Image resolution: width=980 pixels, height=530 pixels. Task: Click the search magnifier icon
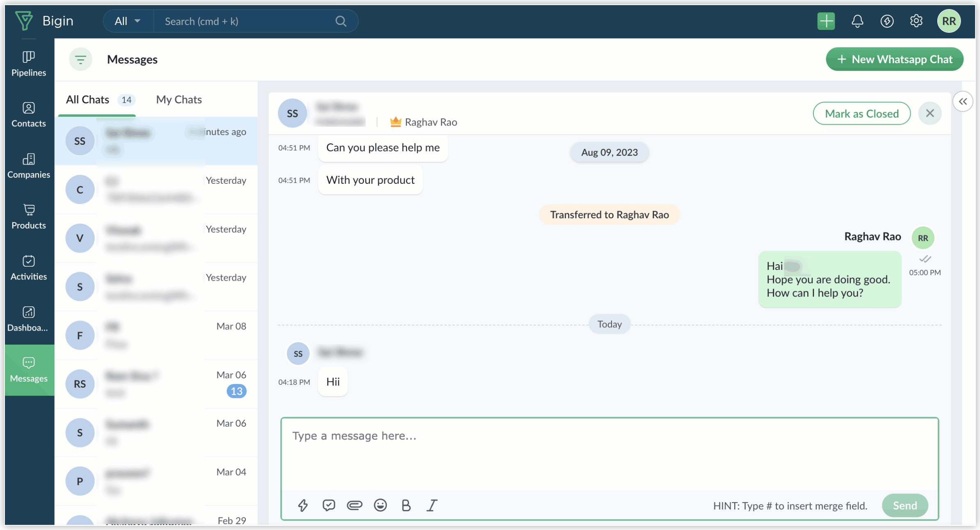(341, 21)
